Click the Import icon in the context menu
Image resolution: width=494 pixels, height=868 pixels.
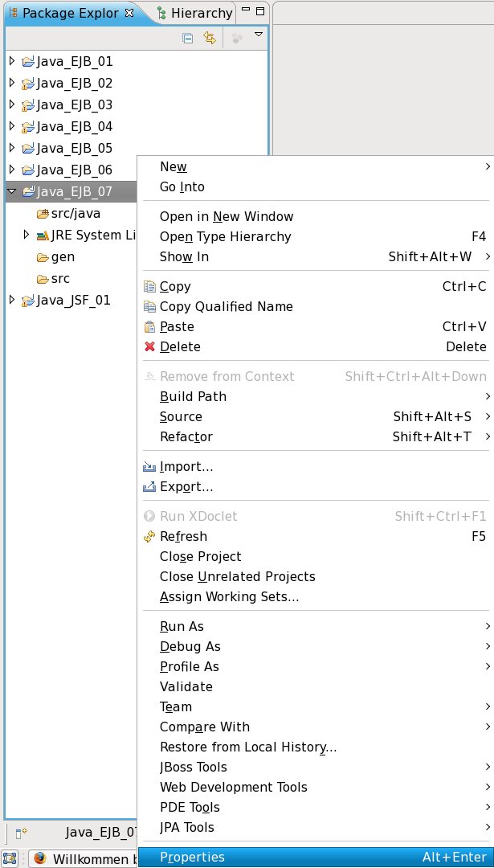pos(149,467)
